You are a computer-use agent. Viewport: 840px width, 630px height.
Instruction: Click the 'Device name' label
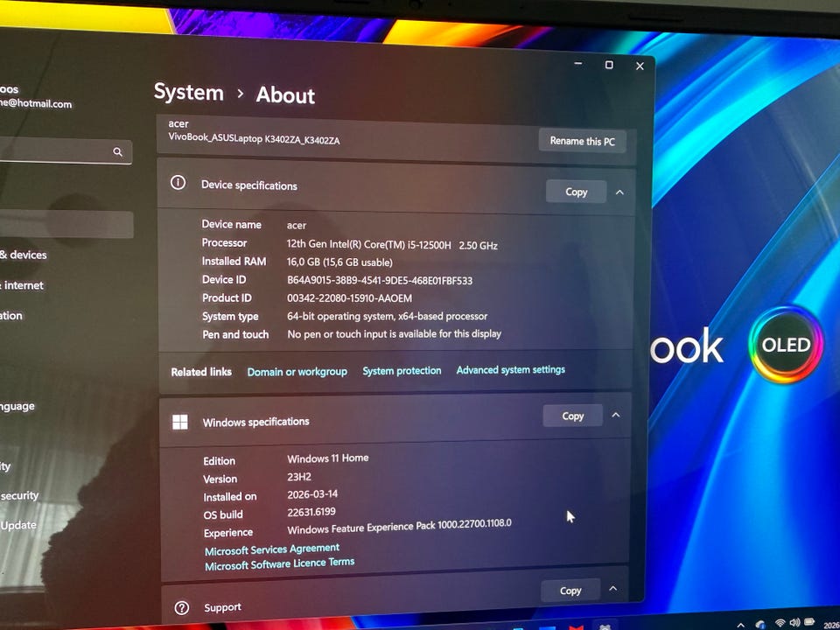pos(231,225)
